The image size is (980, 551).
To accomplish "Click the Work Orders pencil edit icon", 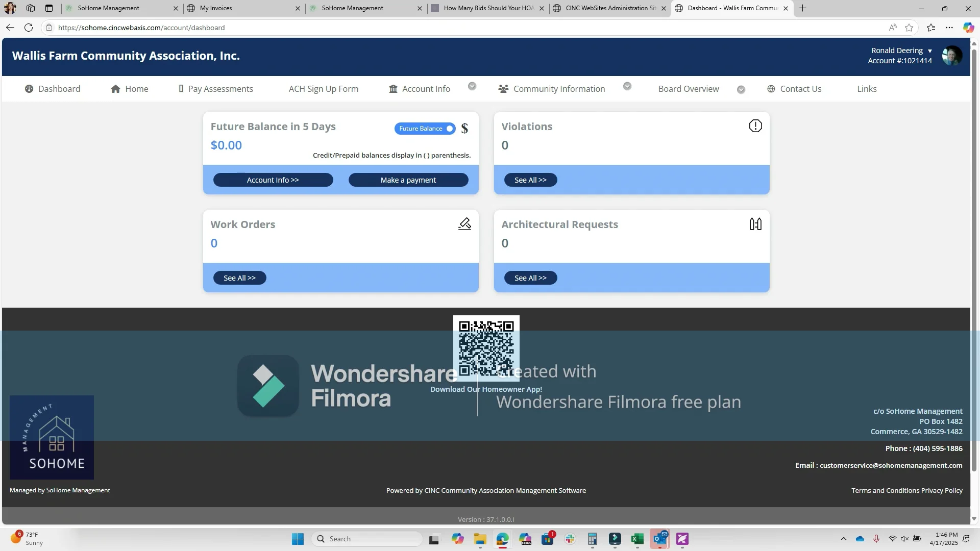I will [464, 224].
